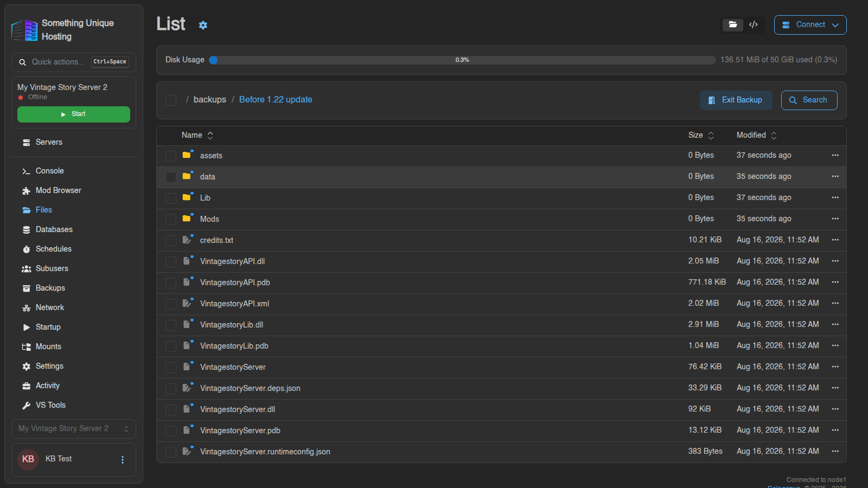The width and height of the screenshot is (868, 488).
Task: Open more options for VintagestoryServer.pdb row
Action: 835,430
